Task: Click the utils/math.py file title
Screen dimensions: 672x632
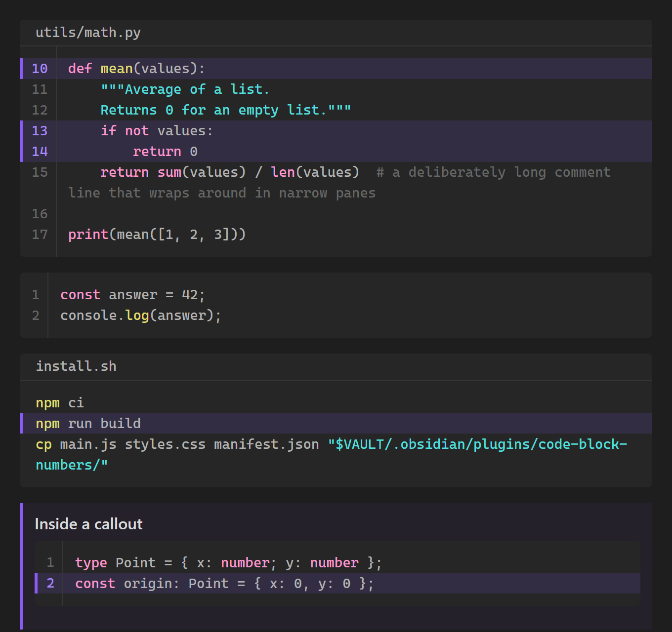Action: pyautogui.click(x=88, y=33)
